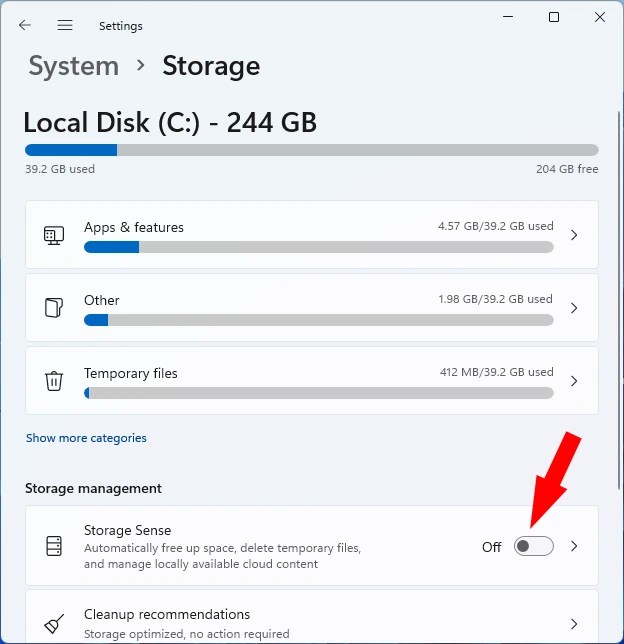This screenshot has width=624, height=644.
Task: Click the Temporary files trash icon
Action: click(x=54, y=381)
